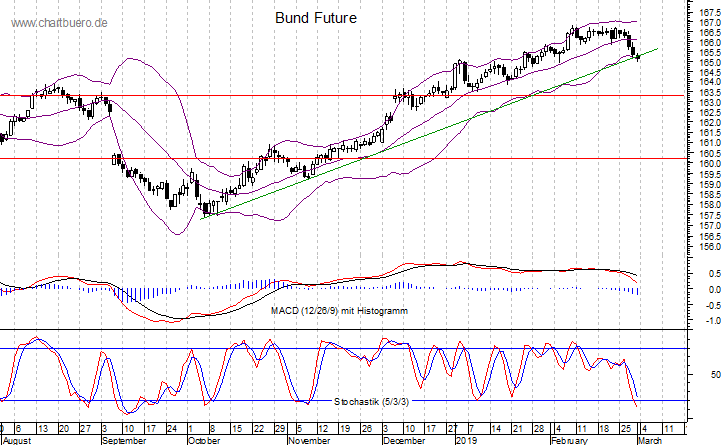723x445 pixels.
Task: Select the 'November' month label
Action: [x=309, y=440]
